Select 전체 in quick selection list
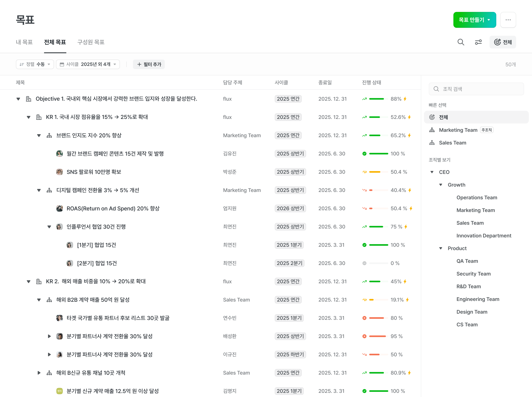The width and height of the screenshot is (532, 397). tap(443, 117)
